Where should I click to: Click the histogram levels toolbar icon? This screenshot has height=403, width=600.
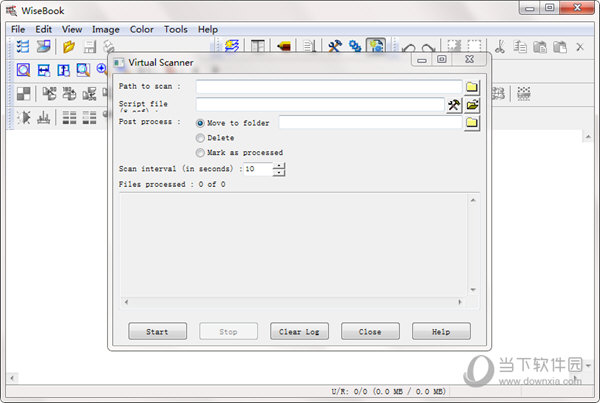click(44, 117)
